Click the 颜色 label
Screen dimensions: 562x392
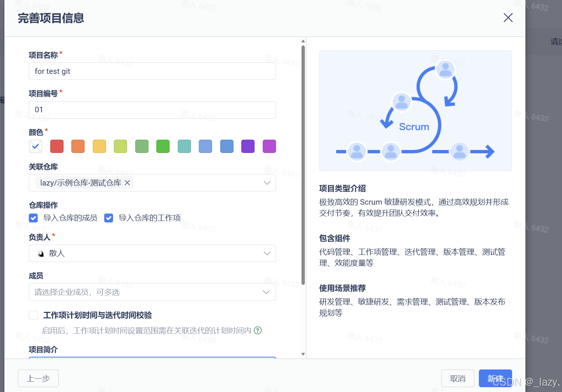pos(36,132)
